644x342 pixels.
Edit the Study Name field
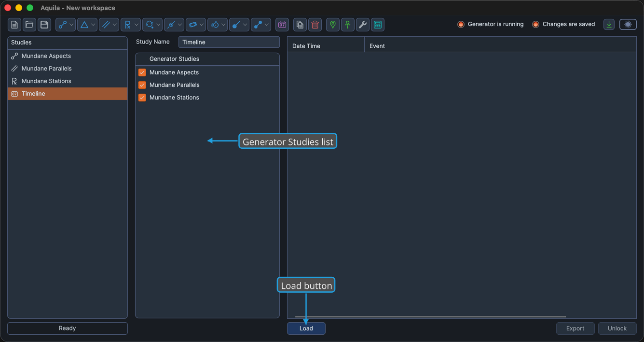(229, 42)
